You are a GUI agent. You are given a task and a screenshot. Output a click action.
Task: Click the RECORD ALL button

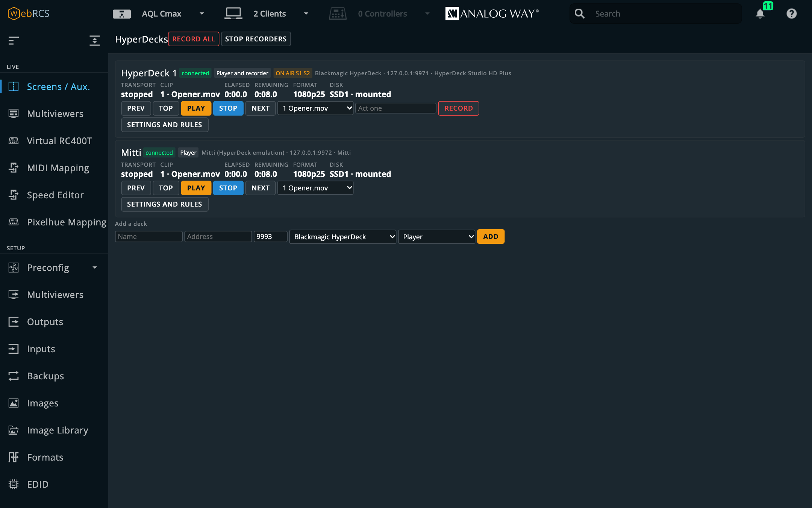(x=194, y=39)
